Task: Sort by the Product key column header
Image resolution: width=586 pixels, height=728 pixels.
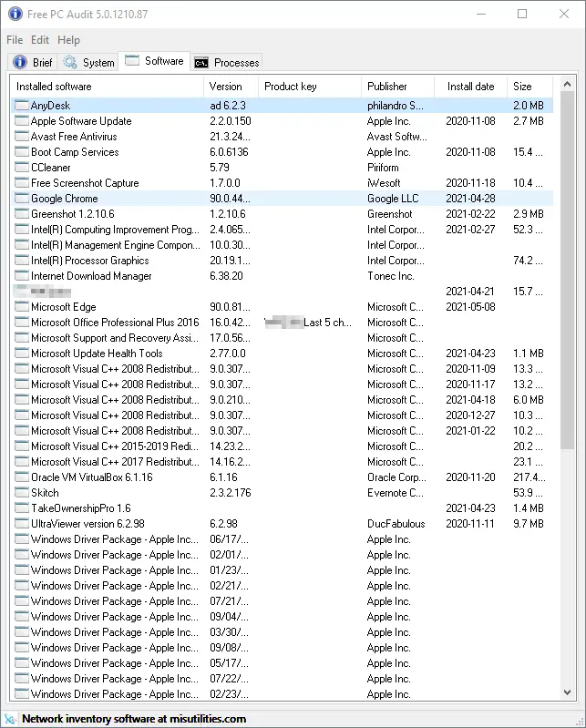Action: coord(310,87)
